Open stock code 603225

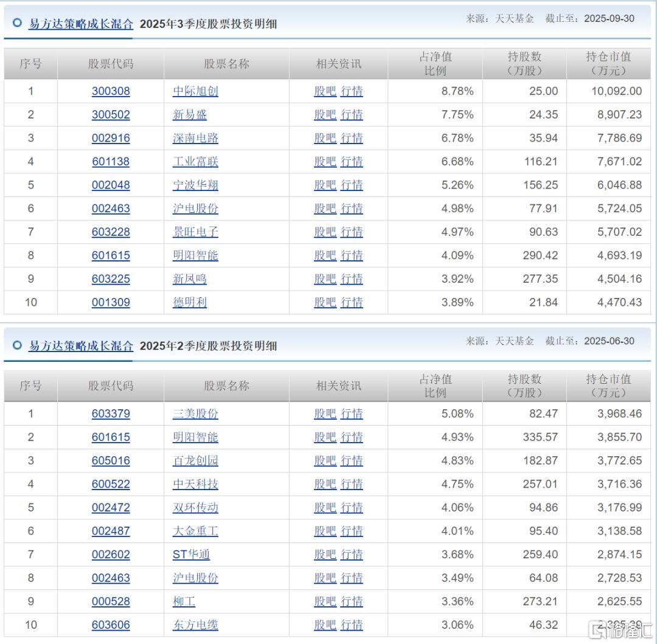click(x=111, y=279)
